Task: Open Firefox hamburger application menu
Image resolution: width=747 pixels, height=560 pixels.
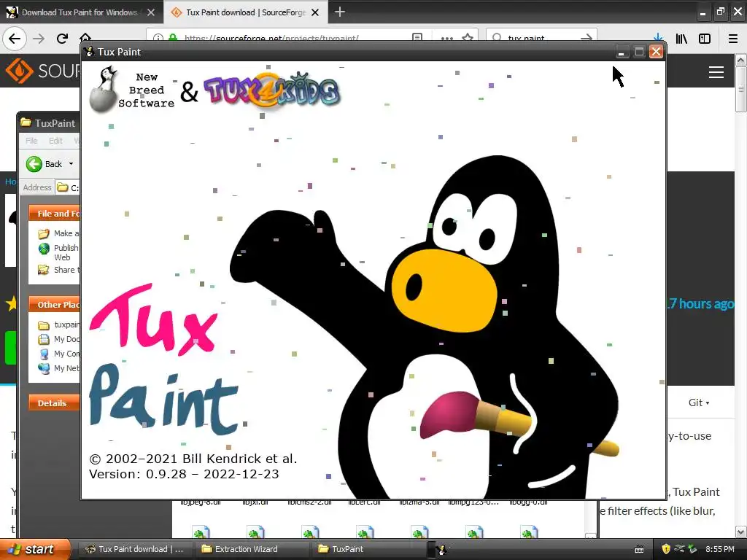Action: 733,39
